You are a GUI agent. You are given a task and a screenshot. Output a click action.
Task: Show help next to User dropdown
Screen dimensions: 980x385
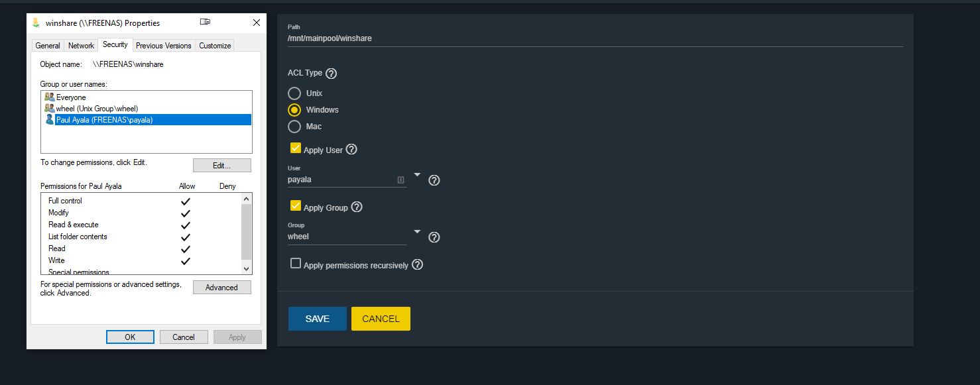point(434,180)
